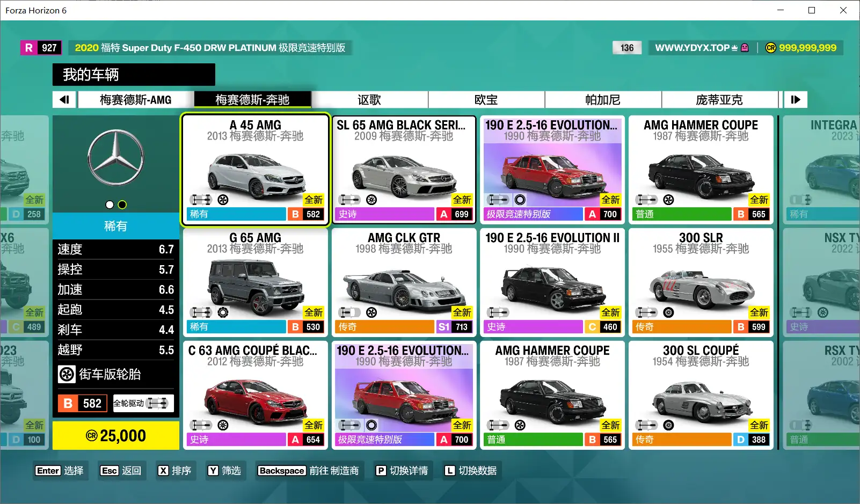The height and width of the screenshot is (504, 860).
Task: Open filters with the Y 筛选 button
Action: (224, 471)
